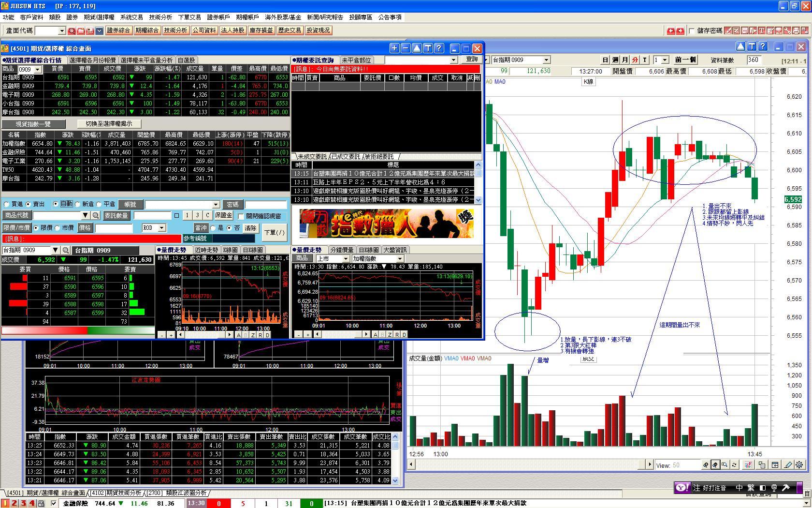The width and height of the screenshot is (812, 508).
Task: Open the 台指期 0909 dropdown in the chart window
Action: tap(546, 60)
